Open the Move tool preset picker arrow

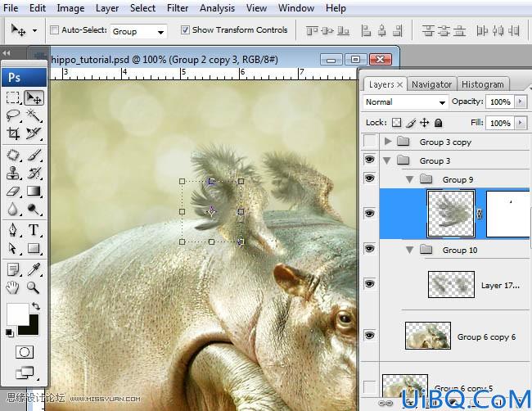click(x=34, y=30)
